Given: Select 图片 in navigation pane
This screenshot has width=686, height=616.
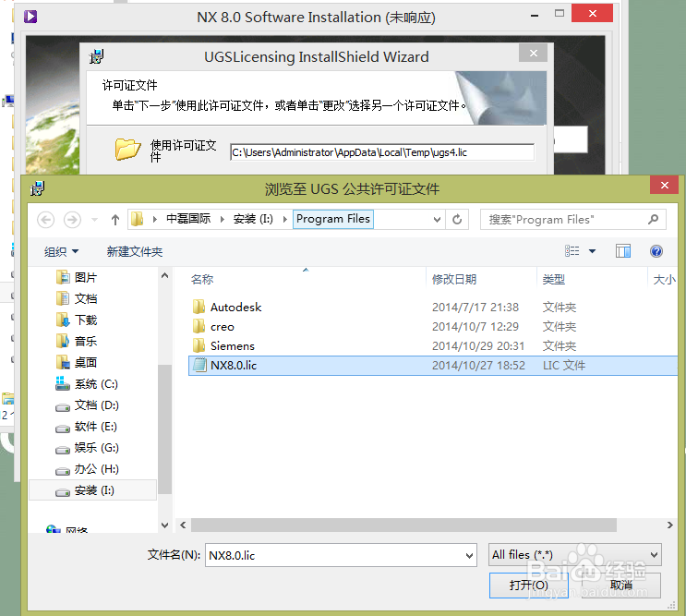Looking at the screenshot, I should click(77, 277).
